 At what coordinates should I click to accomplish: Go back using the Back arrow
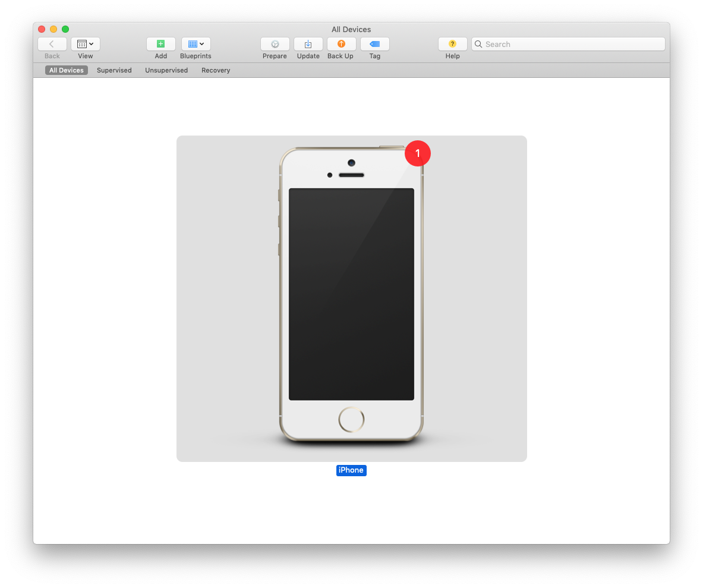pyautogui.click(x=52, y=44)
